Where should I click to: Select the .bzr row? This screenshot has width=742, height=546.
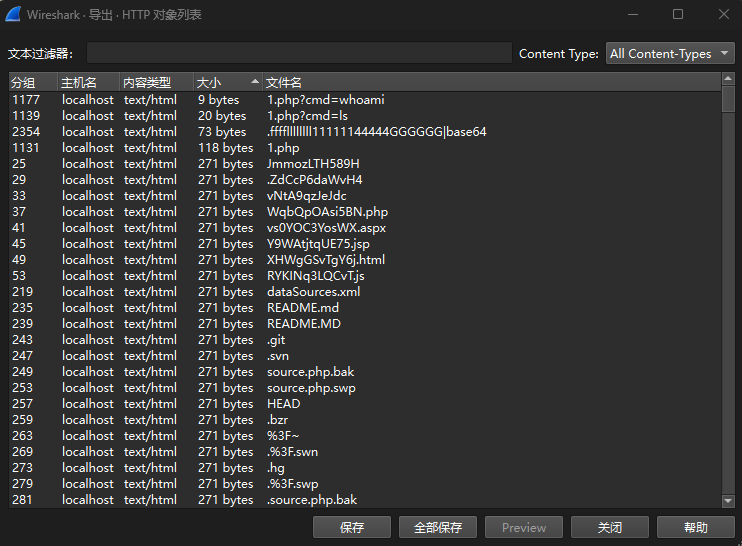365,420
